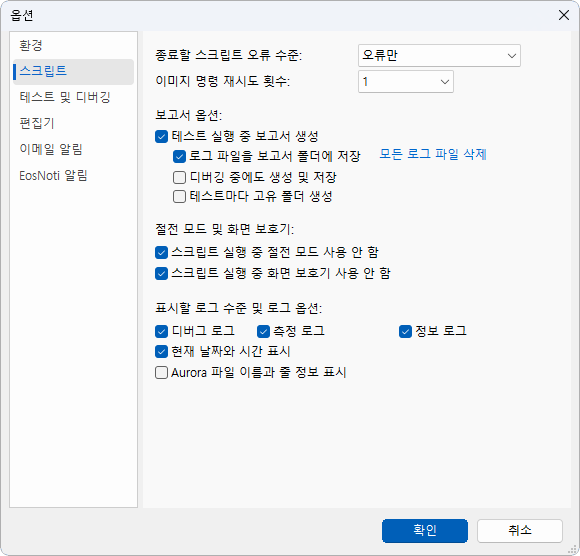Click the 절전 모드 및 화면 보호기: label
The width and height of the screenshot is (580, 556).
pos(225,229)
